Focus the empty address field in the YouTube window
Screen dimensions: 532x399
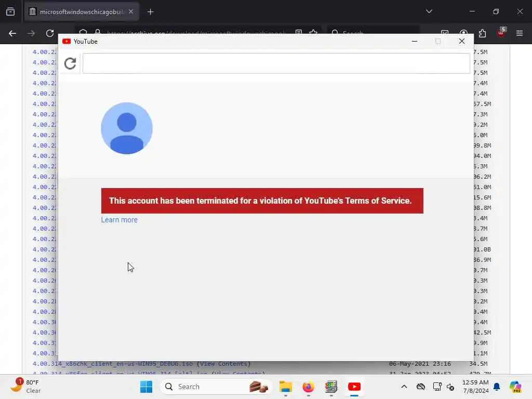pyautogui.click(x=276, y=63)
